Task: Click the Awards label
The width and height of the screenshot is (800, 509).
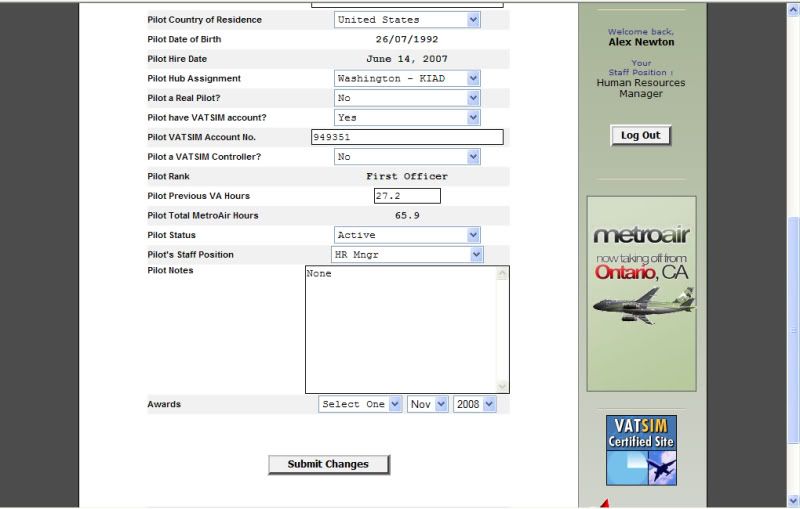Action: [164, 404]
